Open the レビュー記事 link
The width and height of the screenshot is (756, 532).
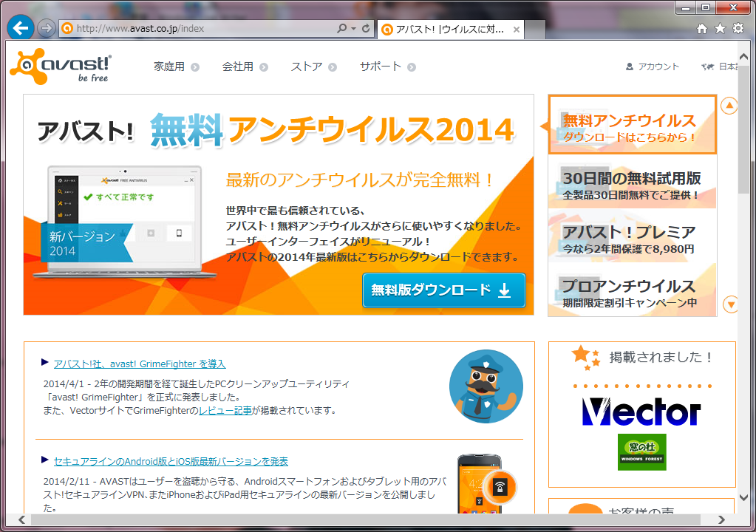coord(225,411)
